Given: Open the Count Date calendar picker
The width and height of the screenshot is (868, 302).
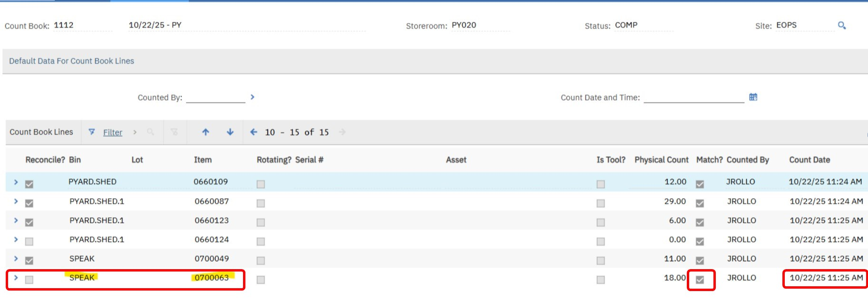Looking at the screenshot, I should click(753, 97).
